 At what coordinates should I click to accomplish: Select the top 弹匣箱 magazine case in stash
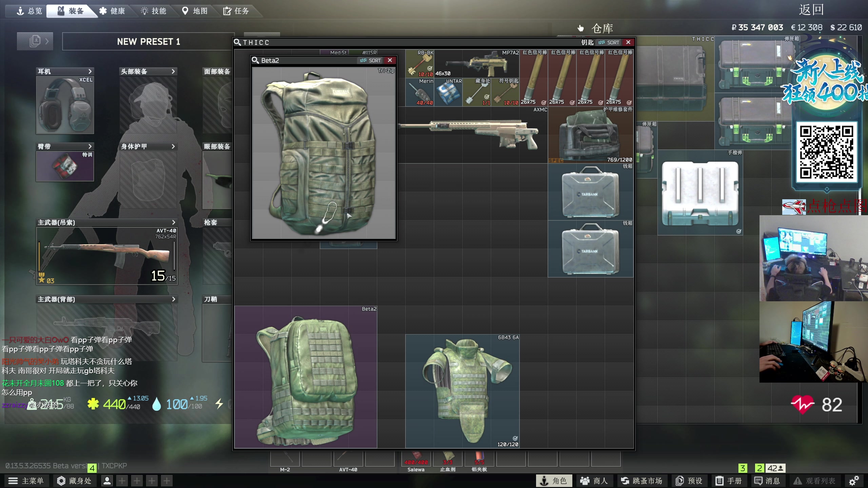(x=753, y=64)
